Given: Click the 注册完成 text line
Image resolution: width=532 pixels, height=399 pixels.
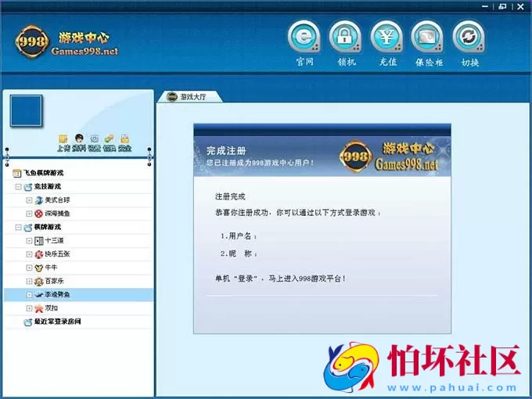Looking at the screenshot, I should tap(230, 197).
